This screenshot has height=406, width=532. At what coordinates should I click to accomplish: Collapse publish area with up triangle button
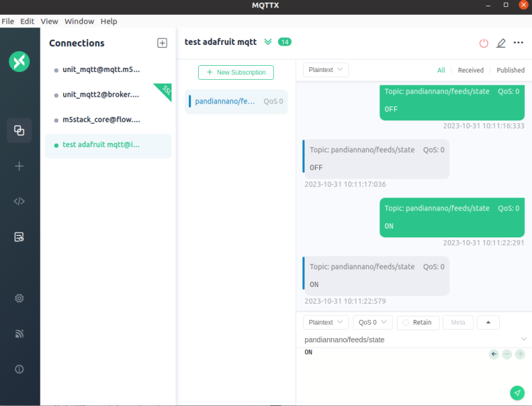[x=488, y=323]
